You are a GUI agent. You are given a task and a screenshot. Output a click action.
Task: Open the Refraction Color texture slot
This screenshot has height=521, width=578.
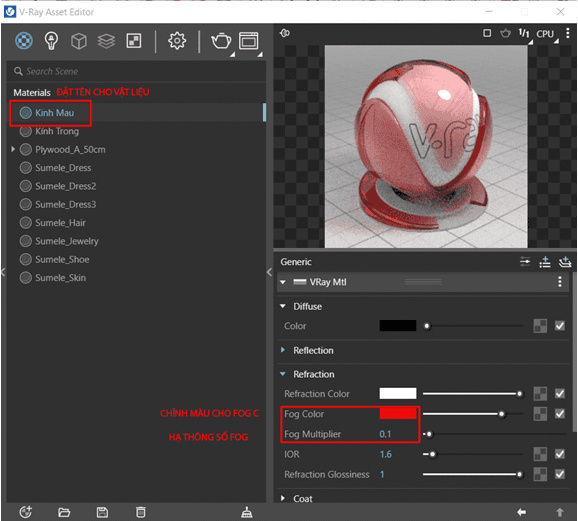click(540, 394)
